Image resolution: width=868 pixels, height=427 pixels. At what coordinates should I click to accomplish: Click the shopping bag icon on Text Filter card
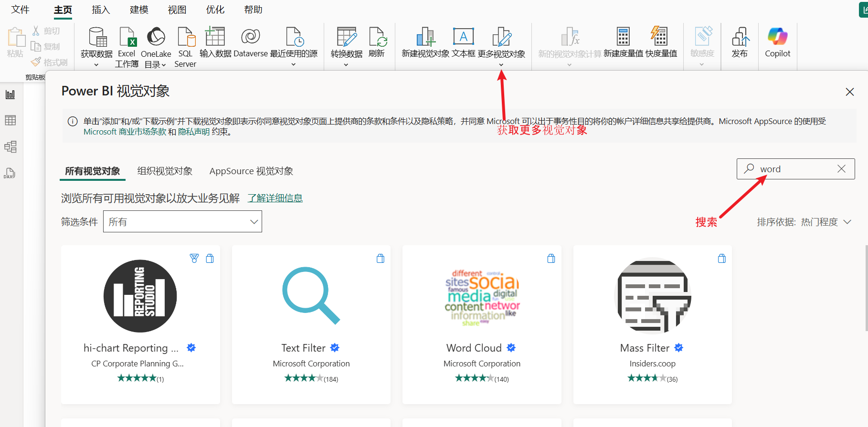click(381, 259)
